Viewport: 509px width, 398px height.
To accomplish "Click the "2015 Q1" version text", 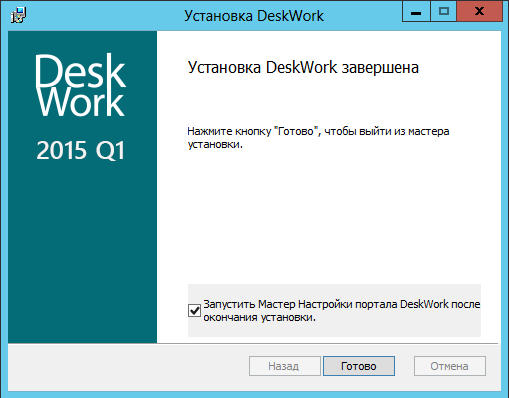I will click(x=81, y=150).
